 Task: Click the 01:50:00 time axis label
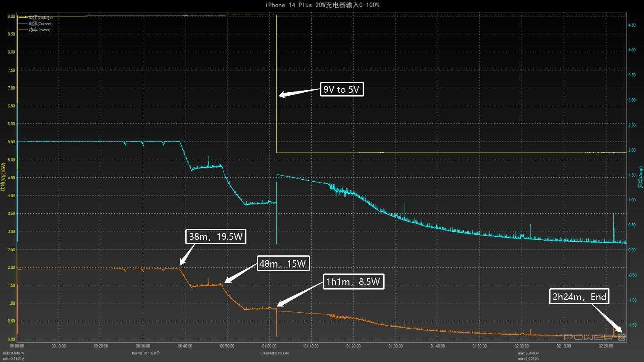479,346
